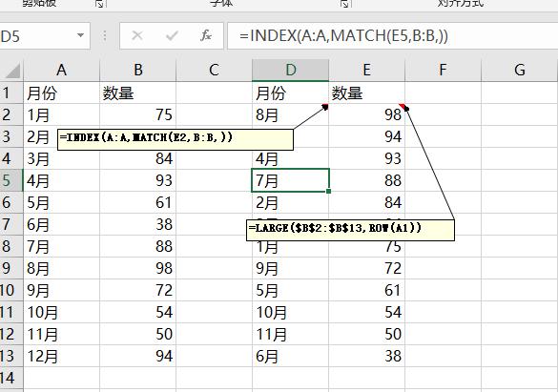Select row 13 header
This screenshot has height=392, width=558.
11,356
